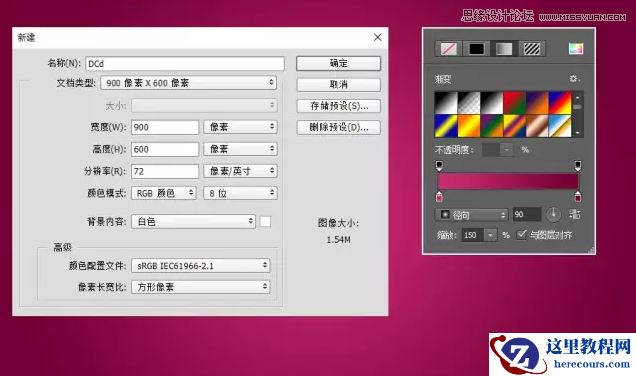Choose the foreground-to-transparent checkered gradient preset

coord(468,103)
